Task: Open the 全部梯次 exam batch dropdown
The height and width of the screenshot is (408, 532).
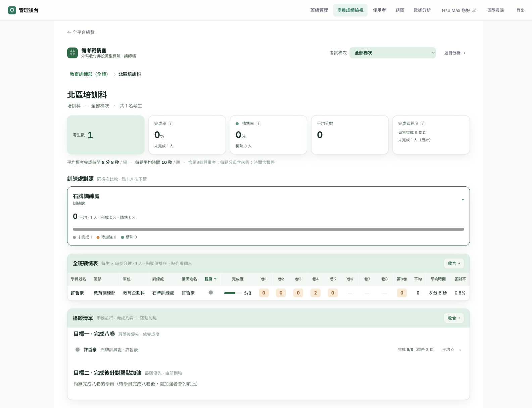Action: [393, 53]
